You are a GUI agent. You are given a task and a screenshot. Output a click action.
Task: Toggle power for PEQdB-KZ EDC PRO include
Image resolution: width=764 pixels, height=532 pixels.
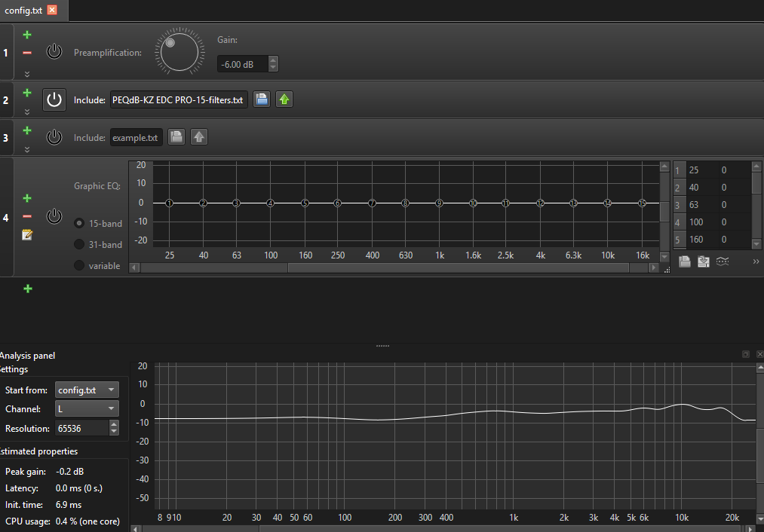point(54,99)
